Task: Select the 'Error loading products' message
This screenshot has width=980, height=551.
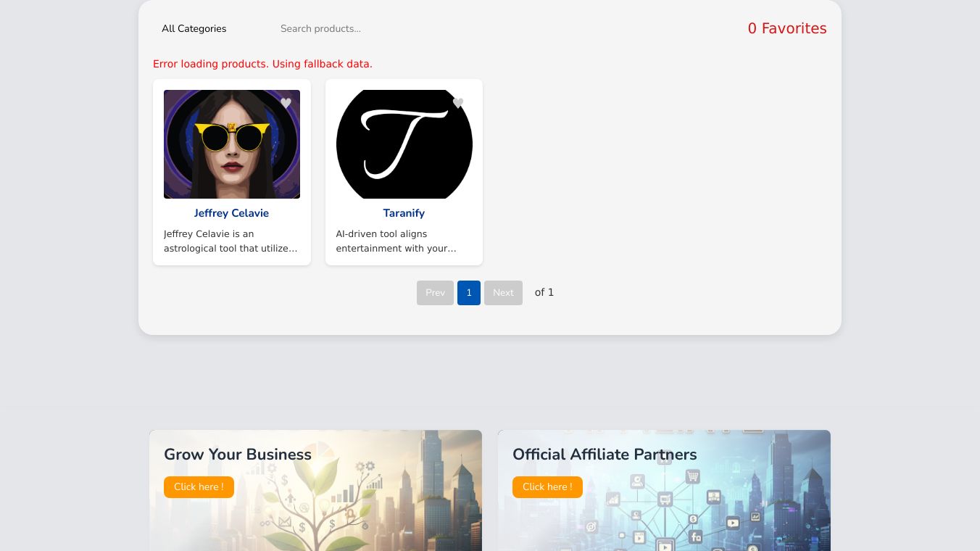Action: pyautogui.click(x=262, y=64)
